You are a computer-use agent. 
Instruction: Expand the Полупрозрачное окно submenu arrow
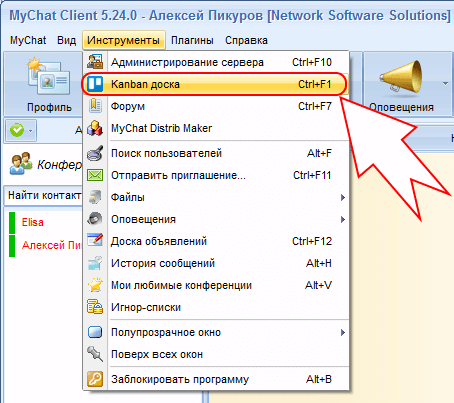343,332
